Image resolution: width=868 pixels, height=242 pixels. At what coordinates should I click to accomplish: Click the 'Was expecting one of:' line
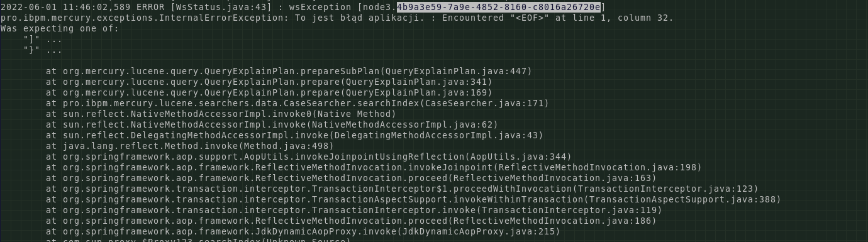60,28
